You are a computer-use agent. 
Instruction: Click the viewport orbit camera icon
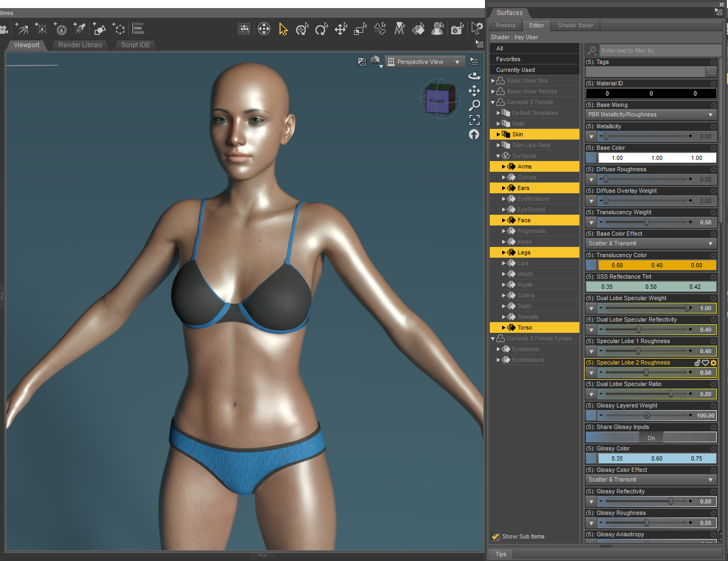click(x=474, y=76)
